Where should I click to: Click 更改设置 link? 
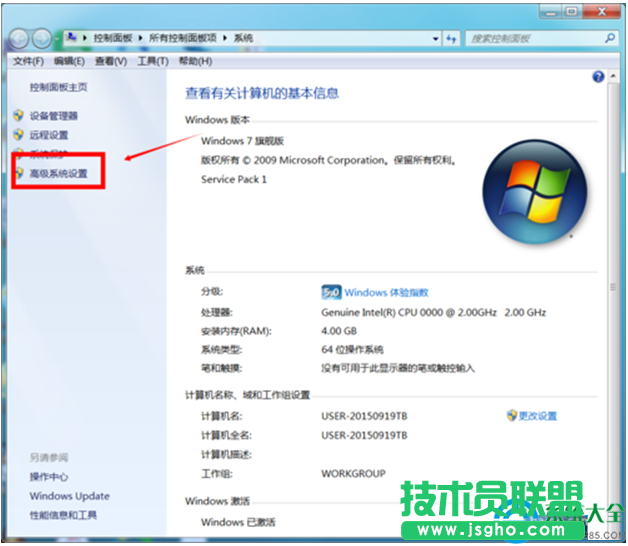pyautogui.click(x=538, y=416)
